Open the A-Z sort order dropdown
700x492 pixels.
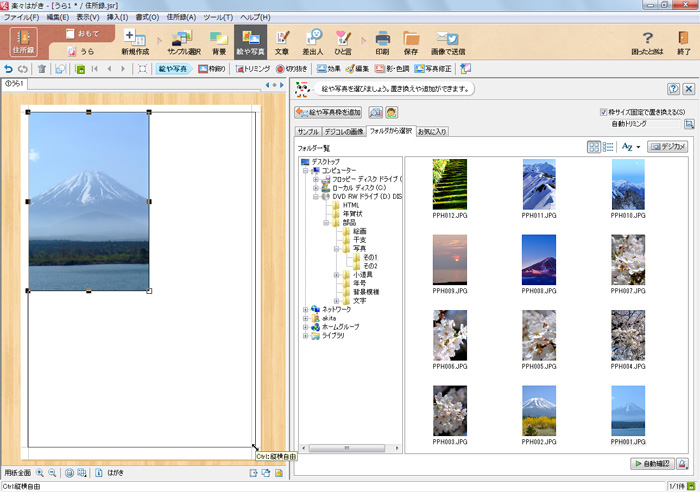click(630, 146)
